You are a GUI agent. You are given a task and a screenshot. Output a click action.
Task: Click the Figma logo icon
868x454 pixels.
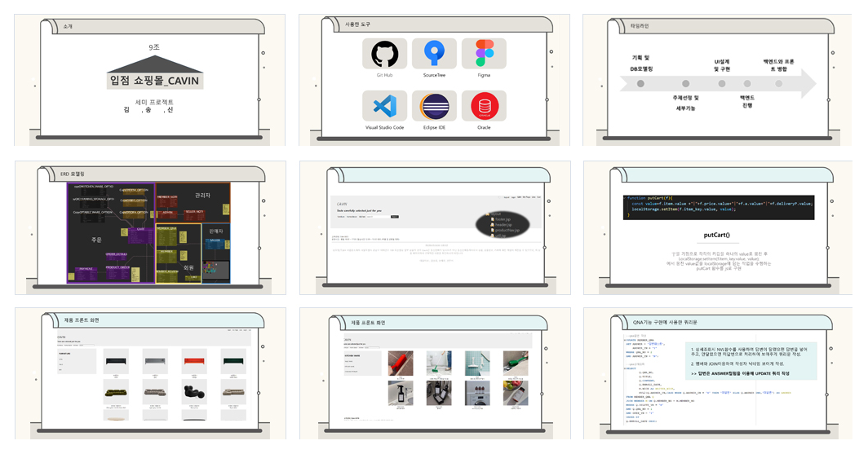coord(485,53)
